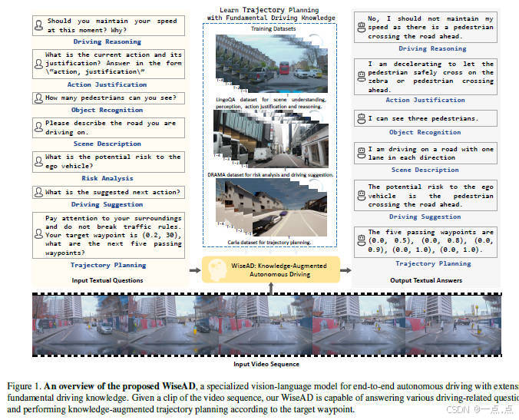The height and width of the screenshot is (420, 519).
Task: Click 'DRAMA dataset for risk analysis' caption
Action: [270, 175]
